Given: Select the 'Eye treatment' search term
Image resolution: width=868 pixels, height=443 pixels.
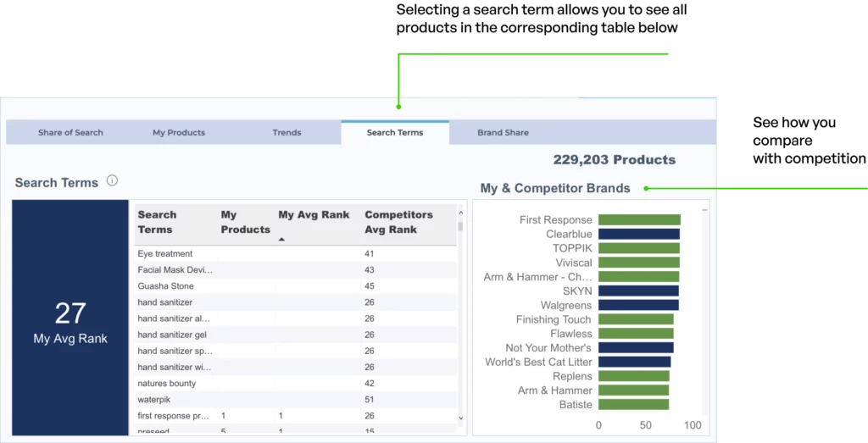Looking at the screenshot, I should 165,254.
